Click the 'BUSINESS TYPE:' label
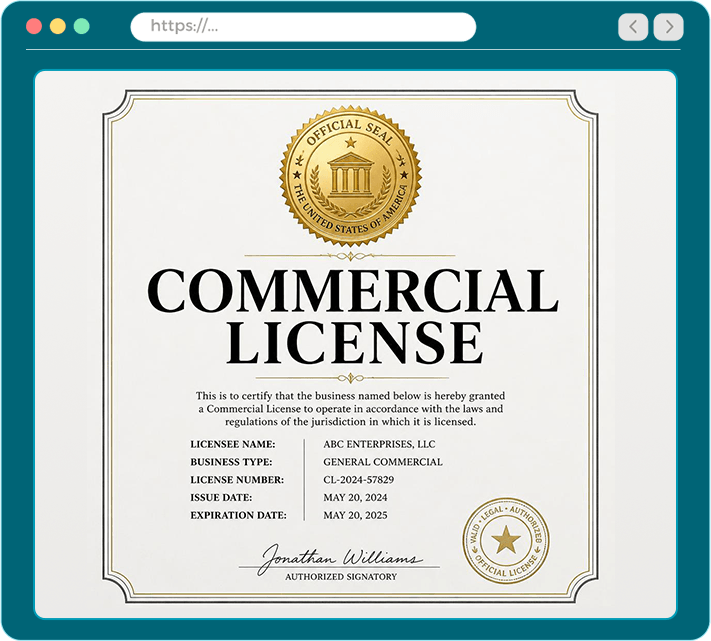711x641 pixels. [231, 462]
